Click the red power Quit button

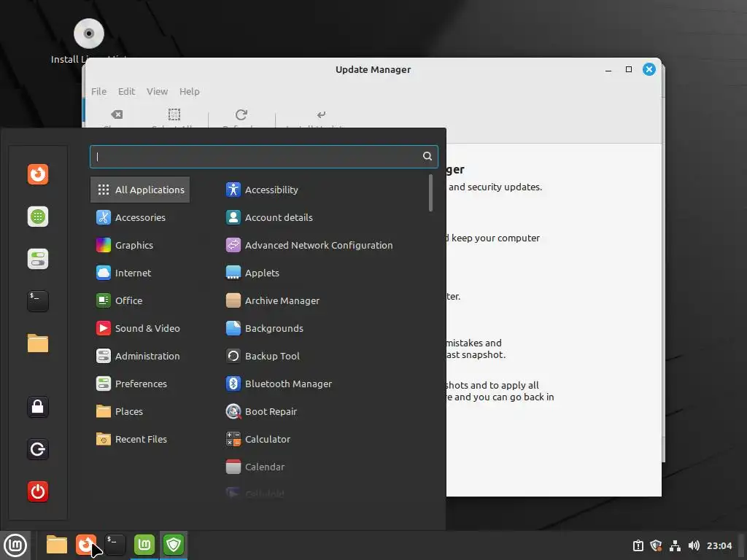click(x=38, y=491)
